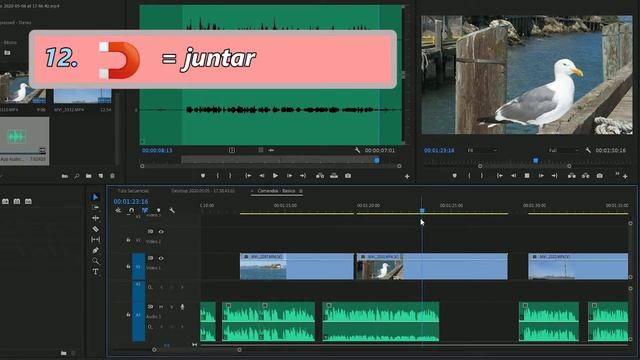Open timeline display settings wrench
640x360 pixels.
point(172,211)
